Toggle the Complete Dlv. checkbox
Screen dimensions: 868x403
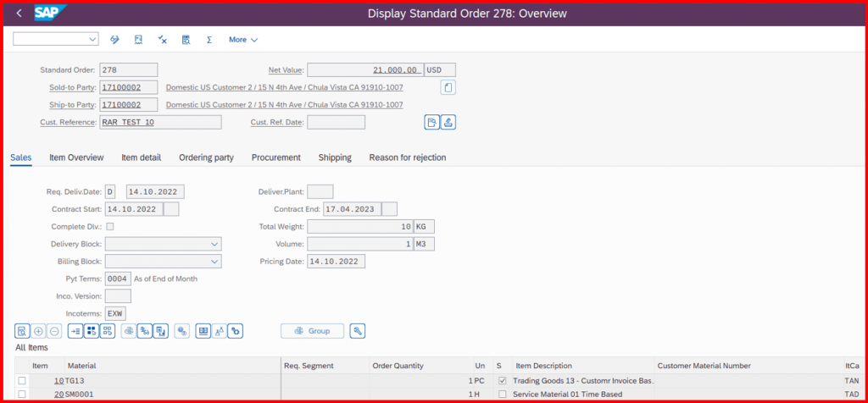[110, 226]
